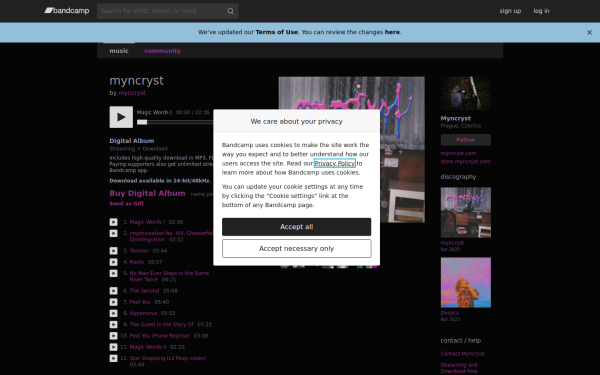Accept all cookies
Image resolution: width=600 pixels, height=375 pixels.
(x=297, y=227)
